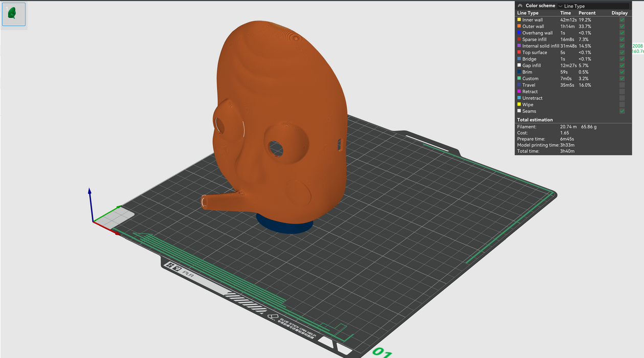Collapse the Color scheme legend panel
Image resolution: width=644 pixels, height=358 pixels.
pyautogui.click(x=520, y=6)
